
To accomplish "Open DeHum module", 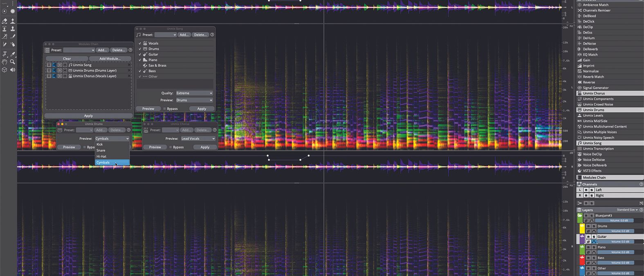I will 610,38.
